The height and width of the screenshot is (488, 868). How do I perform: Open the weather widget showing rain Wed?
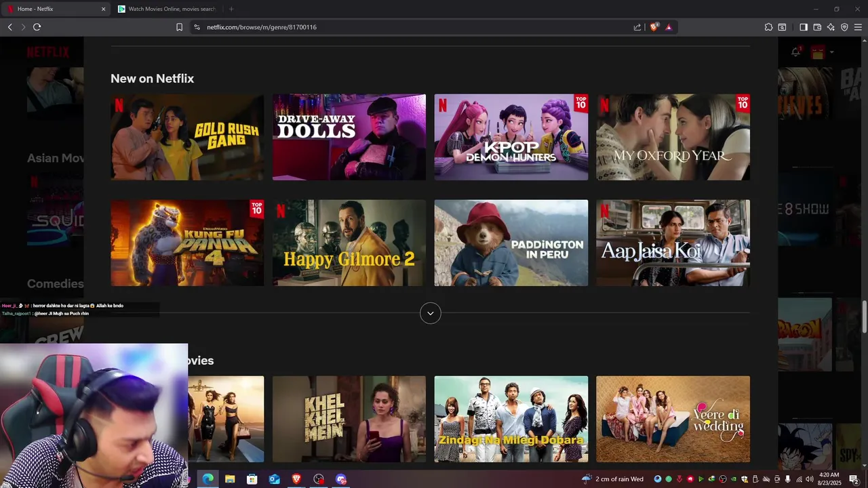pos(612,479)
